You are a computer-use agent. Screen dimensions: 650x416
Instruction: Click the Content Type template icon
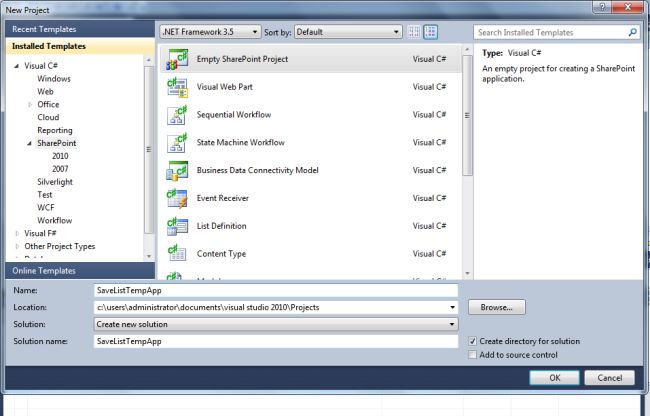tap(177, 254)
